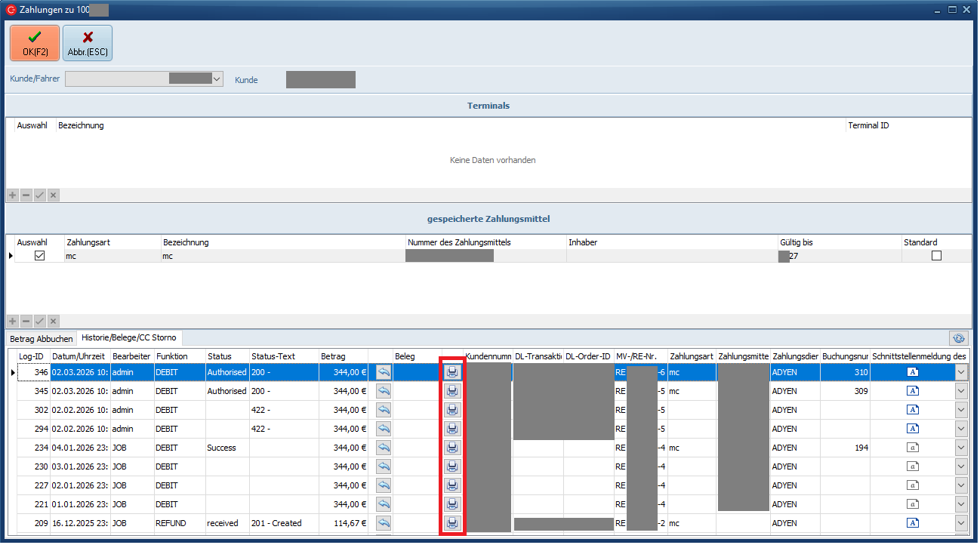Print receipt for Log-ID 346
This screenshot has width=980, height=545.
coord(451,372)
